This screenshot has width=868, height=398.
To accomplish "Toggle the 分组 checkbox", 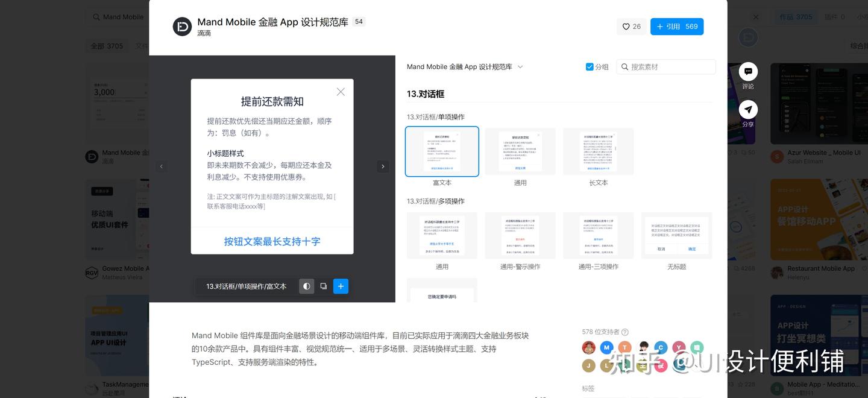I will tap(590, 67).
